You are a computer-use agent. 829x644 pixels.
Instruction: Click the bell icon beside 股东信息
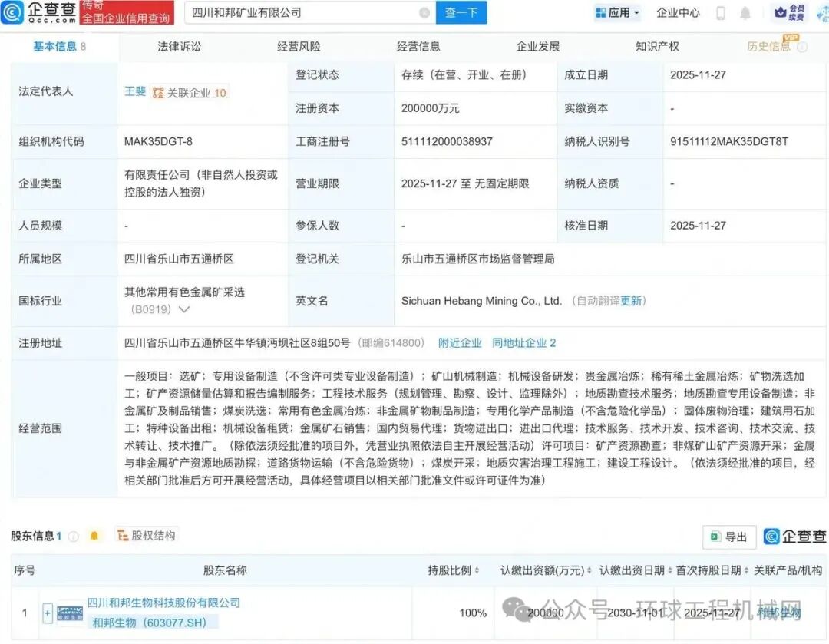94,536
